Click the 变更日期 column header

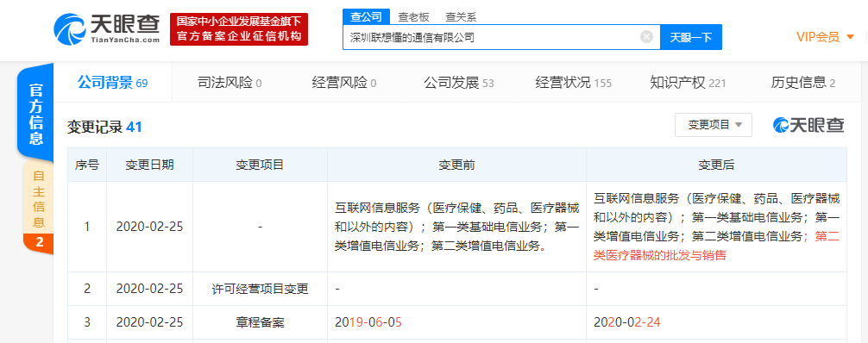pyautogui.click(x=149, y=165)
